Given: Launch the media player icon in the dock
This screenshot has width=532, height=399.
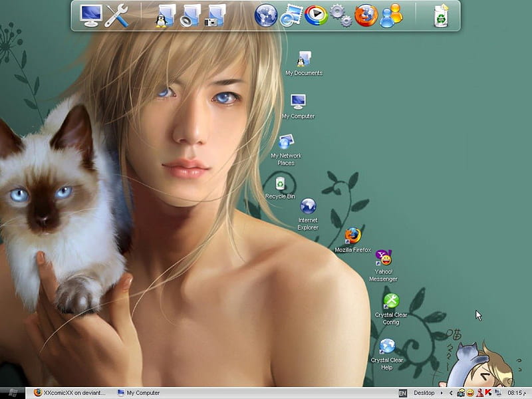Looking at the screenshot, I should click(x=316, y=15).
